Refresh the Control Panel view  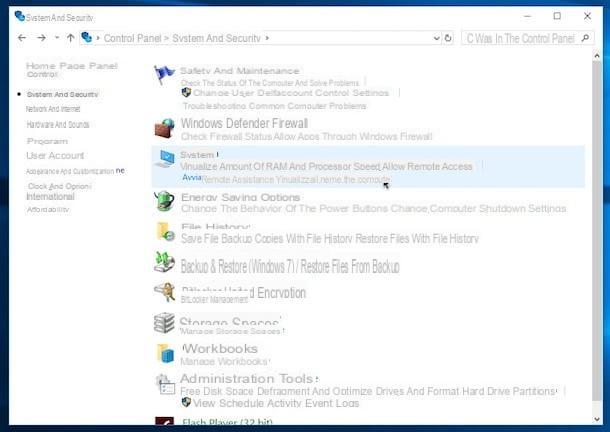448,38
